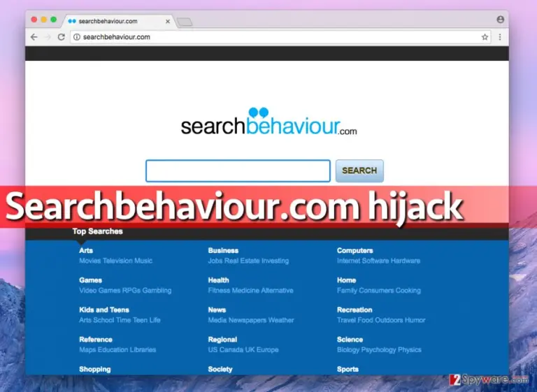The width and height of the screenshot is (537, 392).
Task: Click the address bar URL field
Action: (x=280, y=37)
